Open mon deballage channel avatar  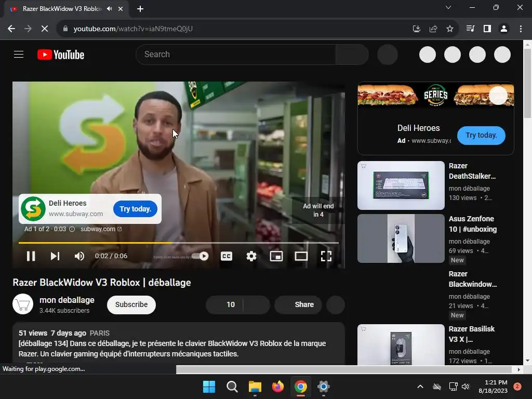pyautogui.click(x=23, y=304)
